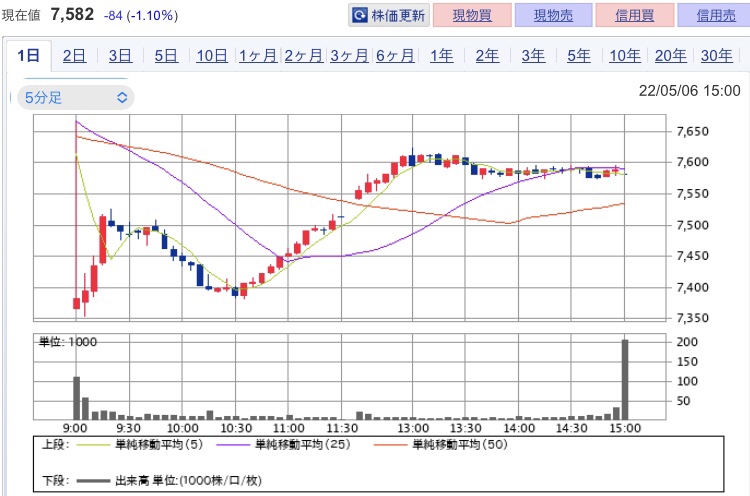This screenshot has width=750, height=496.
Task: Open the 信用売 order link
Action: [716, 15]
